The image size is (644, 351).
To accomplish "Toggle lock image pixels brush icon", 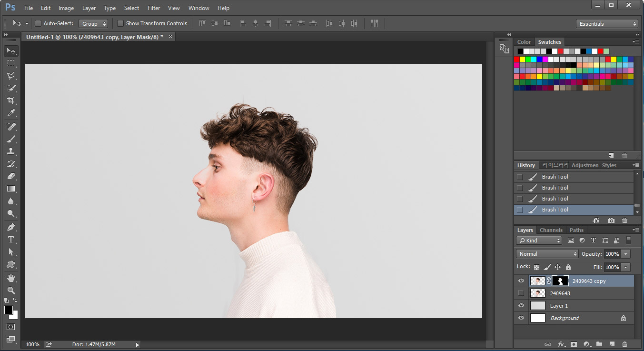I will point(547,267).
